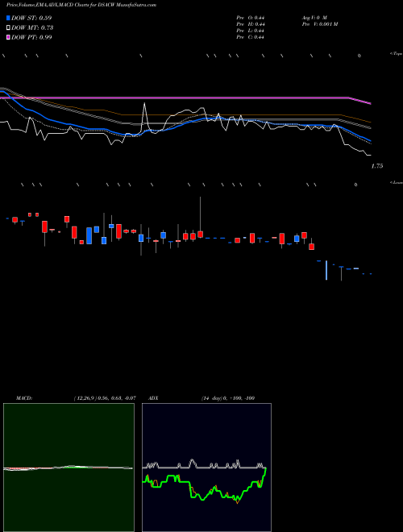This screenshot has height=532, width=403.
Task: Click the 'Avg V: 0 M' value
Action: 314,18
